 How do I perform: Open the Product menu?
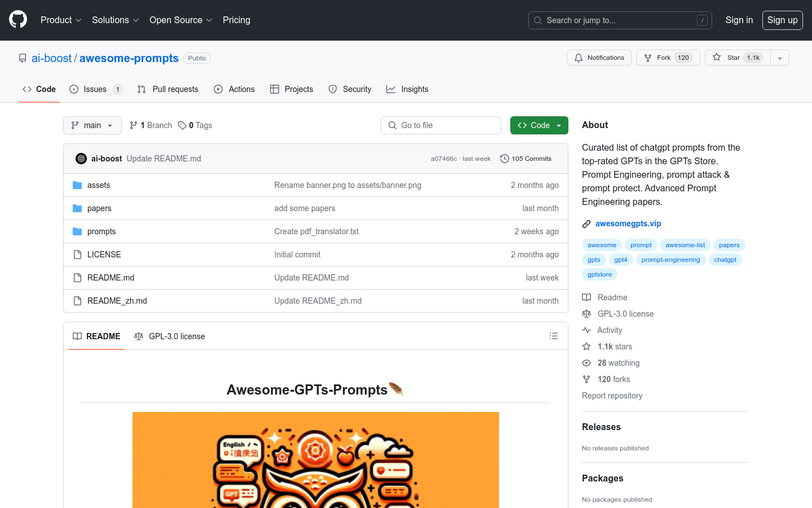coord(61,20)
